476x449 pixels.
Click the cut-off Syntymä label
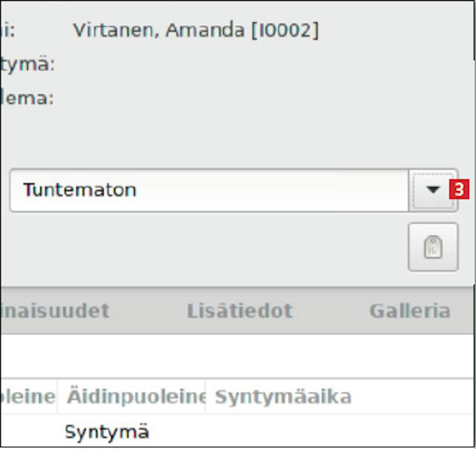click(27, 64)
